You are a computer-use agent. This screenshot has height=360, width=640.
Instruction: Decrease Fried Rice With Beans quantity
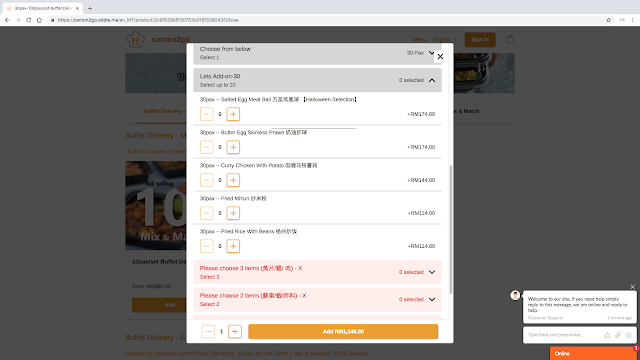[x=207, y=246]
